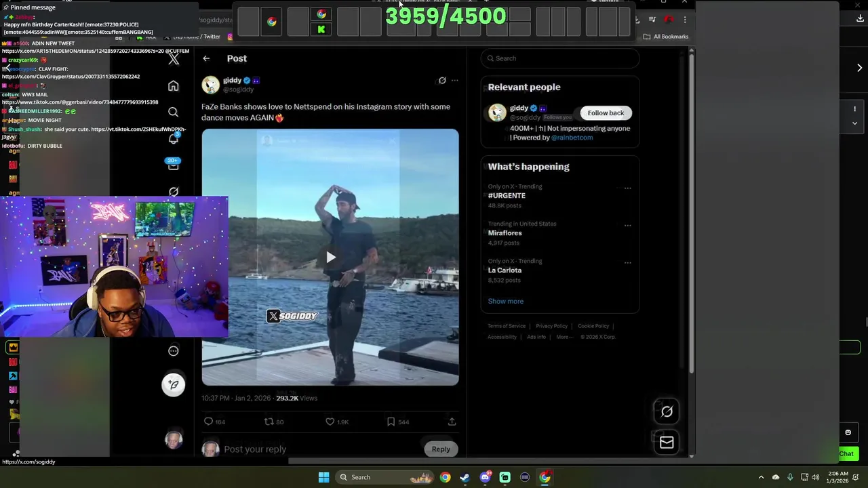Open more options for La Carlota trend
868x488 pixels.
click(x=627, y=263)
